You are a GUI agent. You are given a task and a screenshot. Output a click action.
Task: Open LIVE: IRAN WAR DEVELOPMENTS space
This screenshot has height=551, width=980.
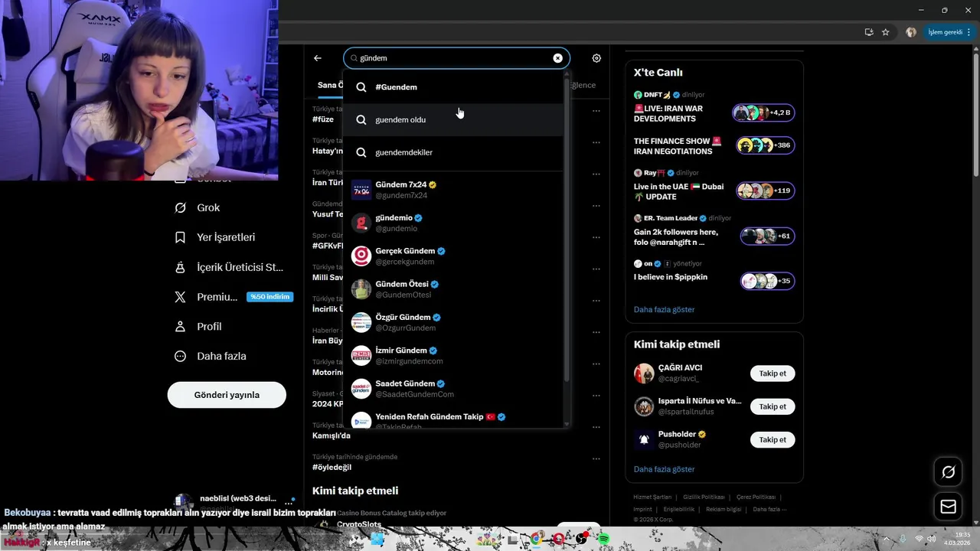tap(668, 113)
